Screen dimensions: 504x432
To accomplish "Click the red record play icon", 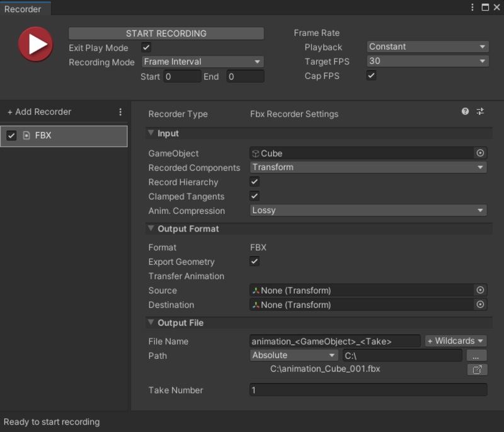I will click(x=35, y=44).
